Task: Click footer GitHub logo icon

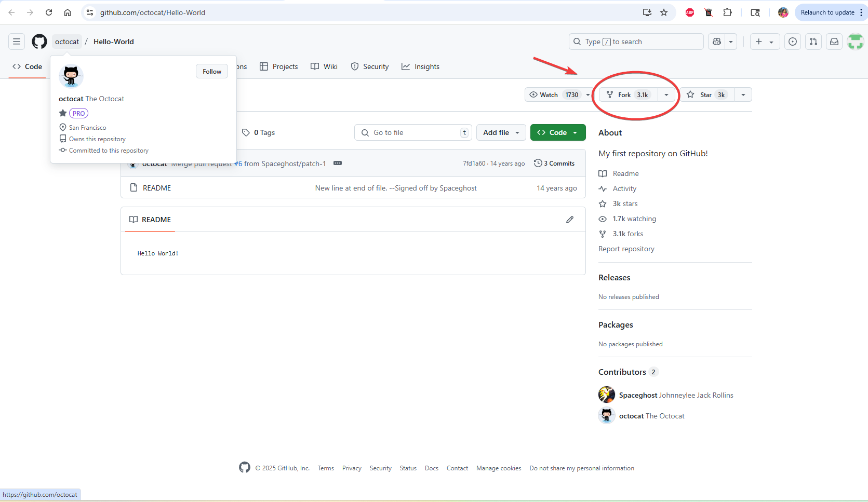Action: click(245, 467)
